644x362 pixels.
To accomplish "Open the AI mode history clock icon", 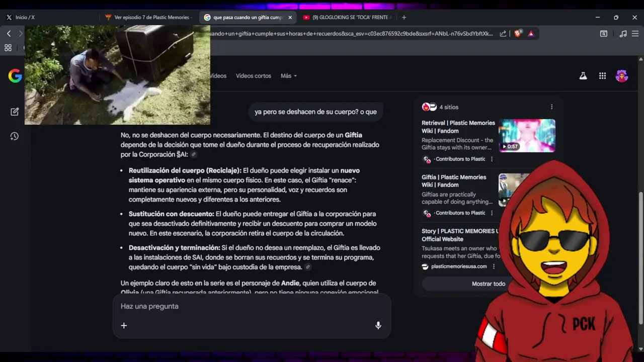I will (x=15, y=136).
